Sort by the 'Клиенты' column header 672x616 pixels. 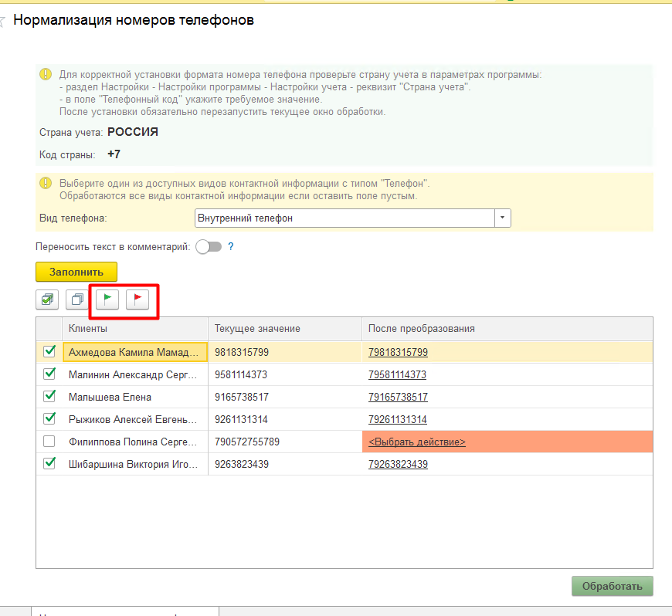point(135,328)
